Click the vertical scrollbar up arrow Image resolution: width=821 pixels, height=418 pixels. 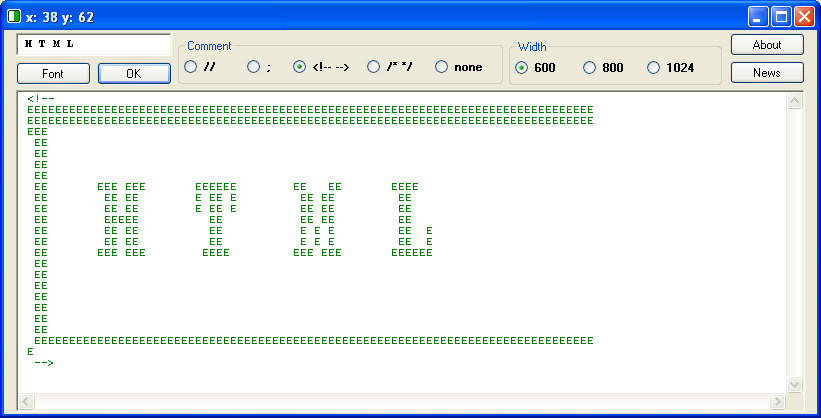(794, 101)
